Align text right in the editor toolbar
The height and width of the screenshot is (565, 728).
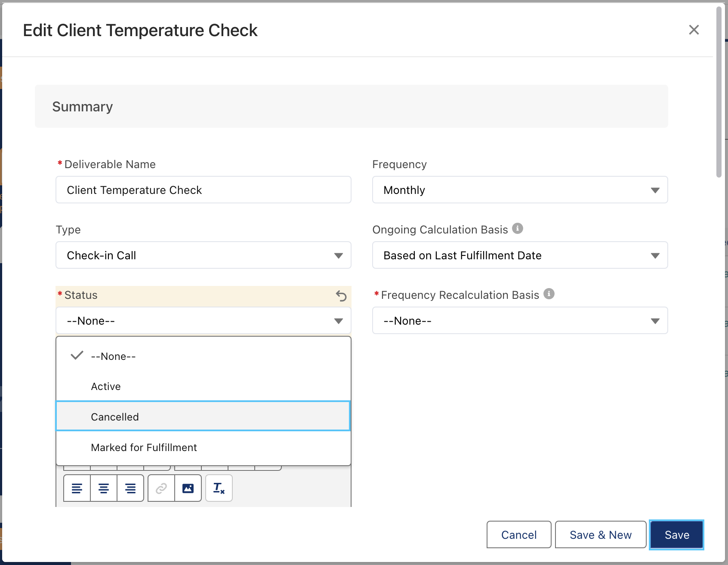tap(130, 488)
